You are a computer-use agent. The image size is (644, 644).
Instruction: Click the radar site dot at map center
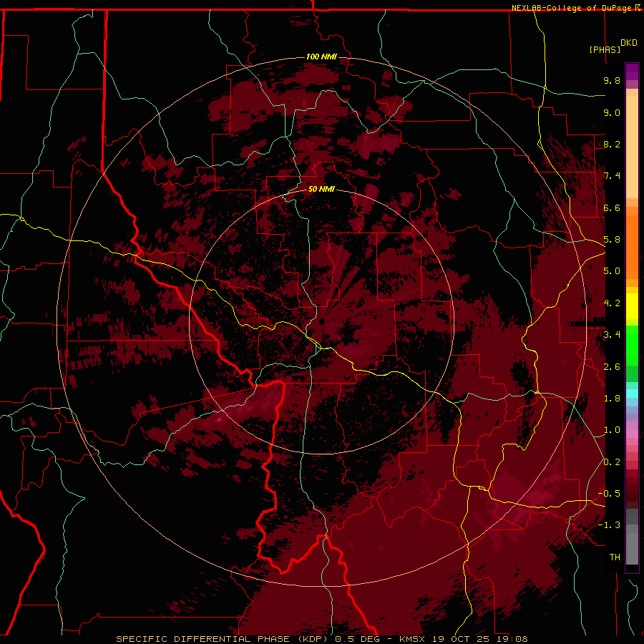[x=321, y=321]
